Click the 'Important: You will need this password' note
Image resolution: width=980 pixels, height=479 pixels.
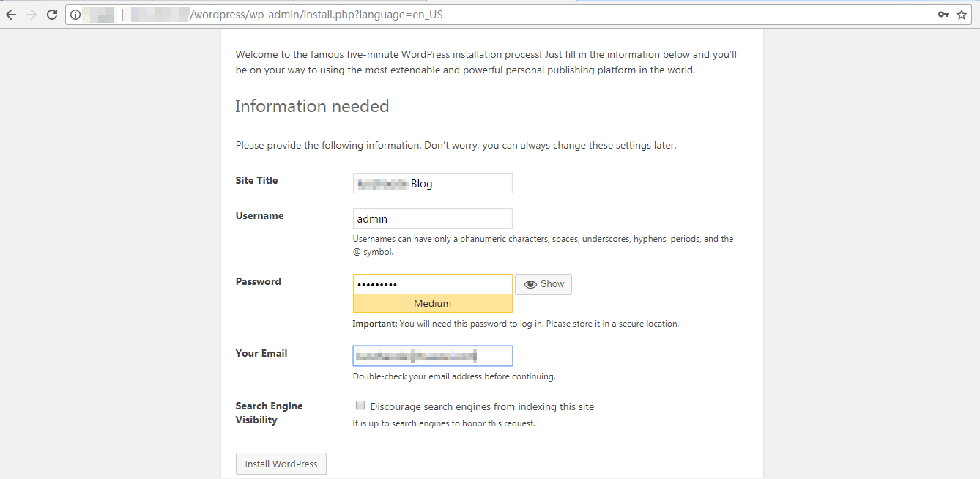(516, 324)
